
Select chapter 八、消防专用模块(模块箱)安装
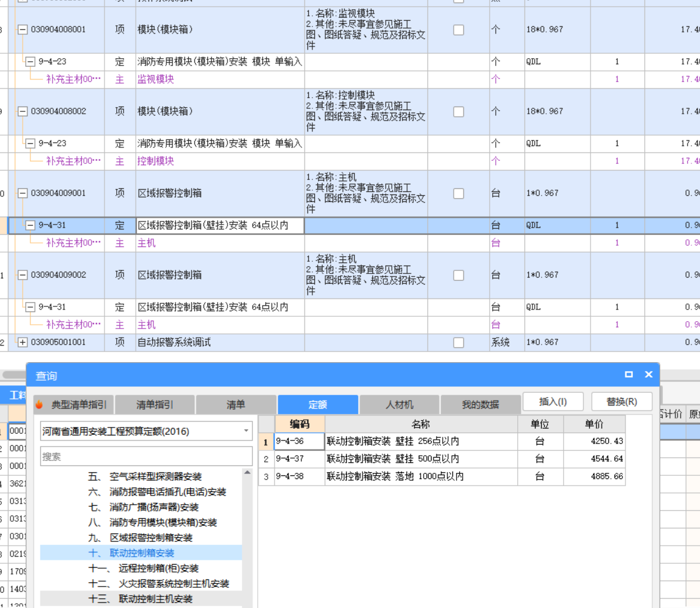pyautogui.click(x=152, y=522)
